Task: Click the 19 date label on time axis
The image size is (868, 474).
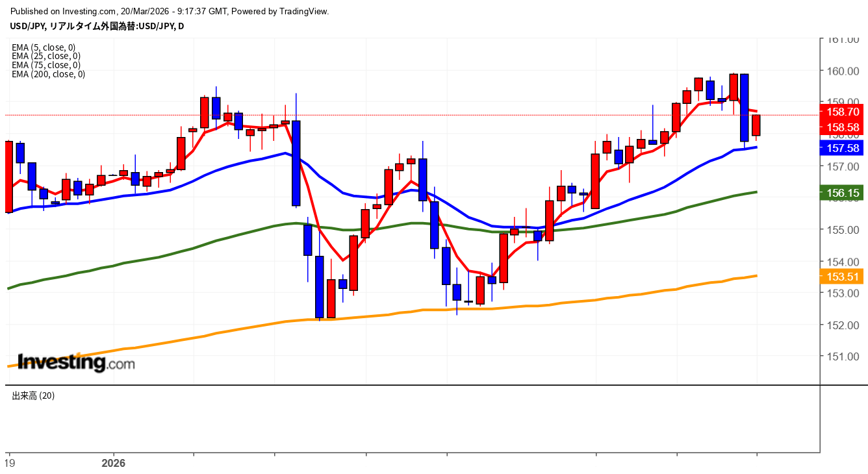Action: [8, 464]
